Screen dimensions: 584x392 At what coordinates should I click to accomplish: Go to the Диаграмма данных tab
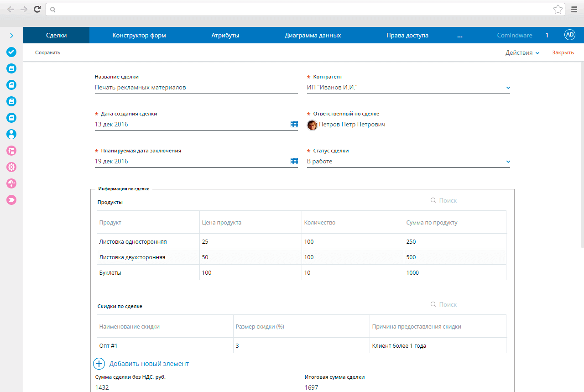pos(313,35)
